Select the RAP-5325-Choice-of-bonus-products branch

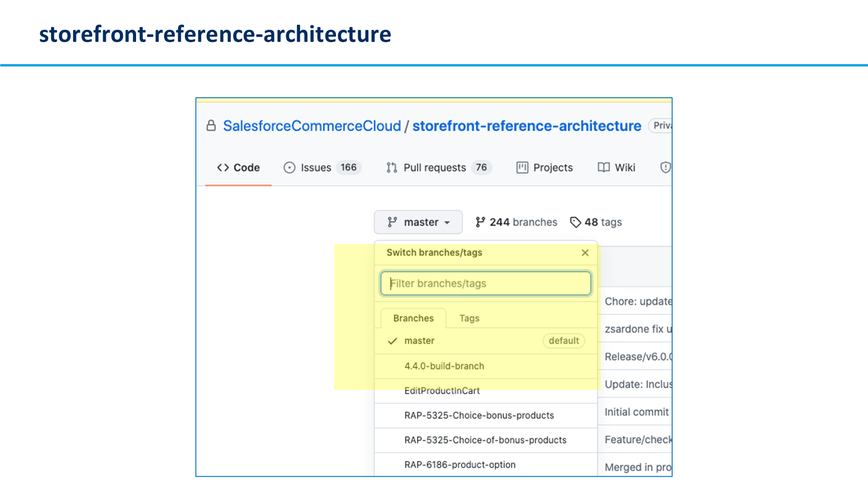pyautogui.click(x=486, y=440)
